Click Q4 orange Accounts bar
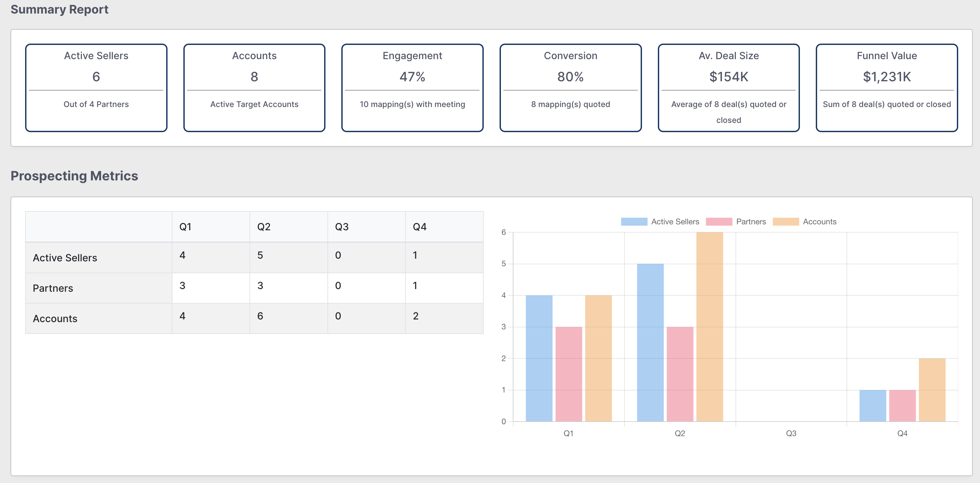Screen dimensions: 980x483 (x=932, y=390)
